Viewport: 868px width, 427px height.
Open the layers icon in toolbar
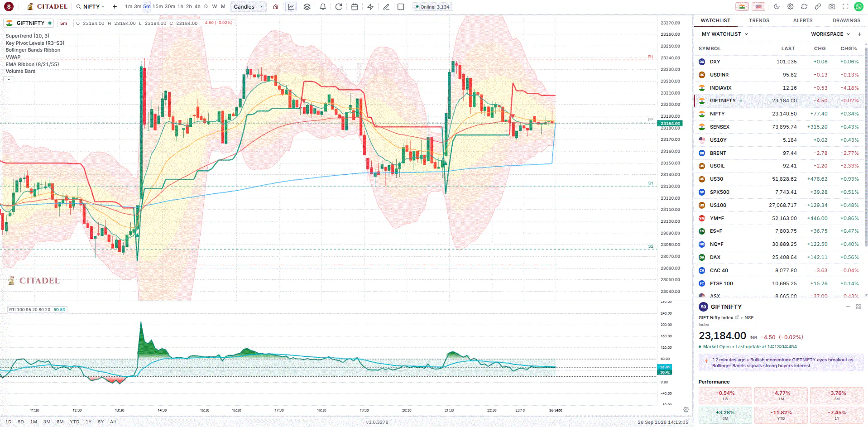coord(307,7)
